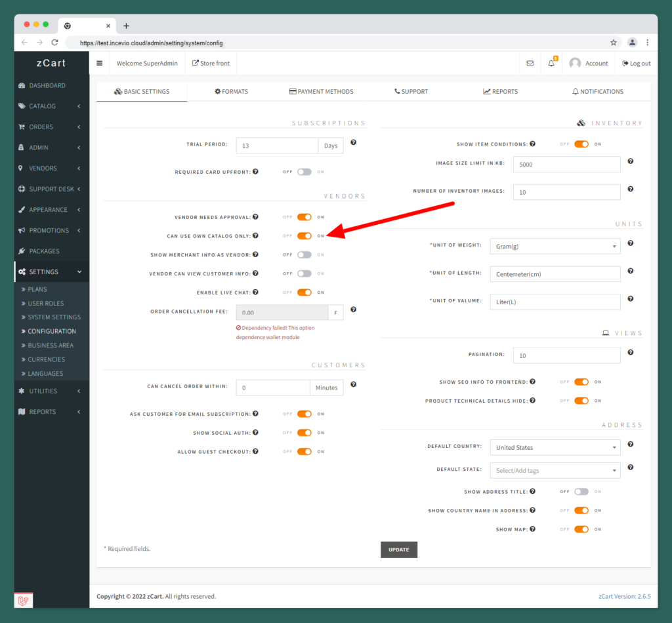This screenshot has width=672, height=623.
Task: Click help icon next to Trial Period
Action: tap(354, 142)
